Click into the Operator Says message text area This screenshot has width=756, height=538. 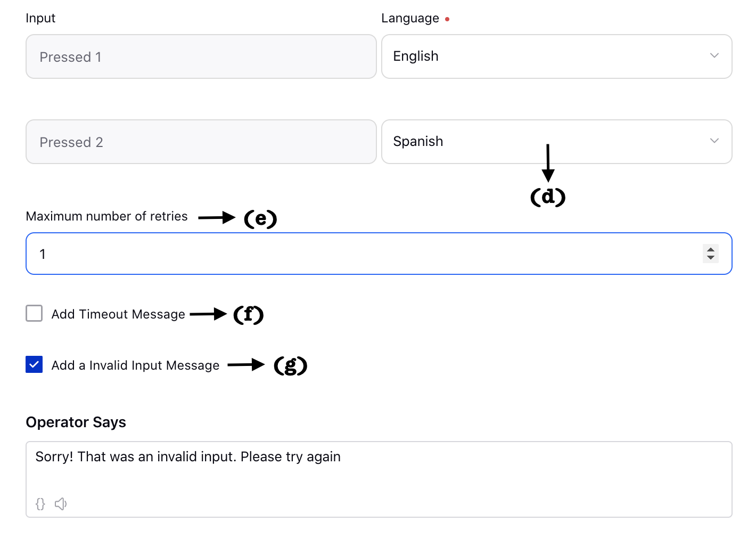click(379, 479)
